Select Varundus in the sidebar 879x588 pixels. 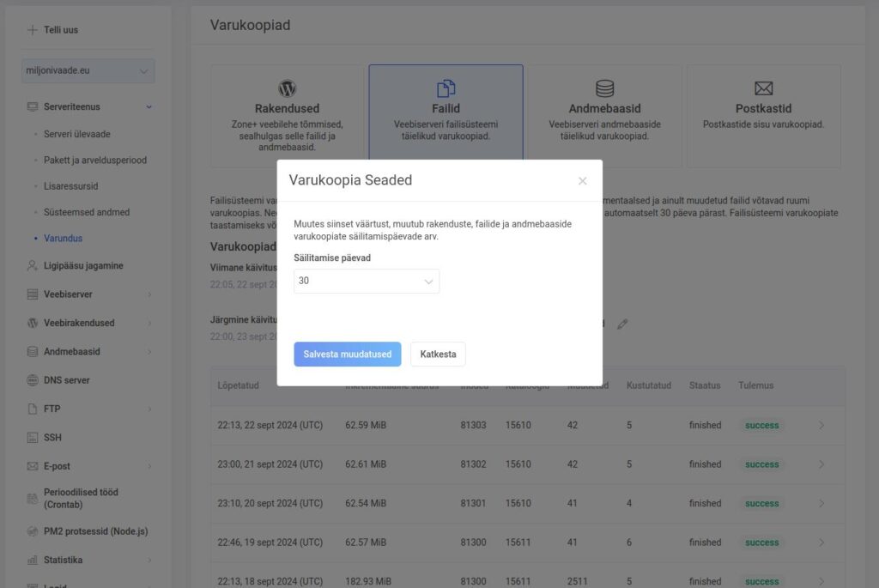[x=63, y=239]
